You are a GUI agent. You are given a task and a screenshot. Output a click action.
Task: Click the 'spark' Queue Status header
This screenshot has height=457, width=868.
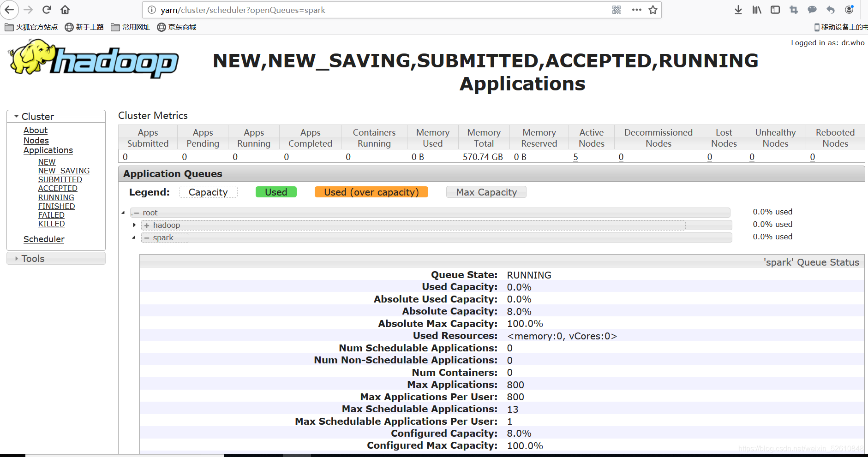(502, 261)
